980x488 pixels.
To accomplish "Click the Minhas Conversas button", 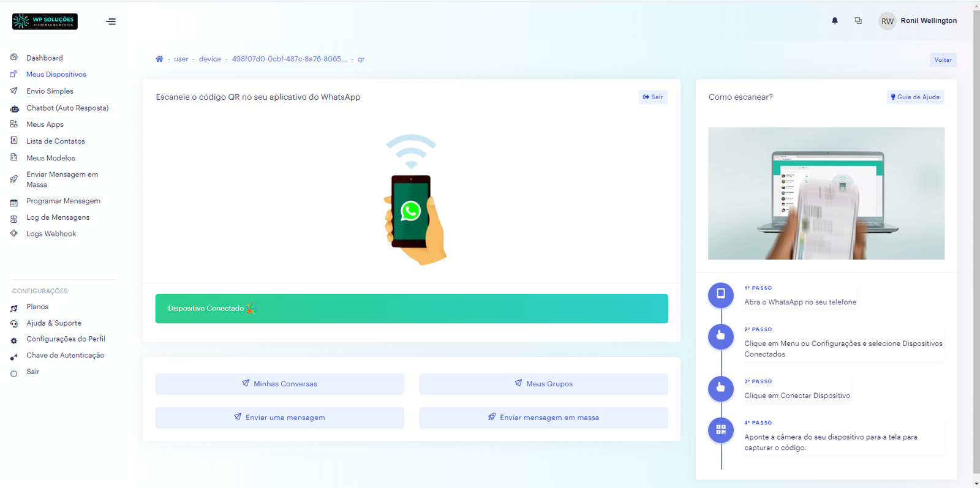I will [x=279, y=384].
